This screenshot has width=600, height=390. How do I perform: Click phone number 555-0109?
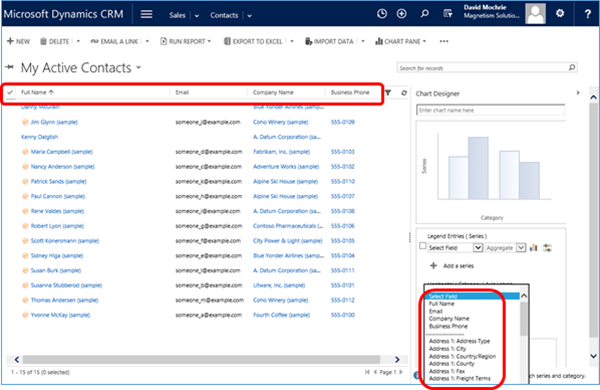pyautogui.click(x=342, y=122)
